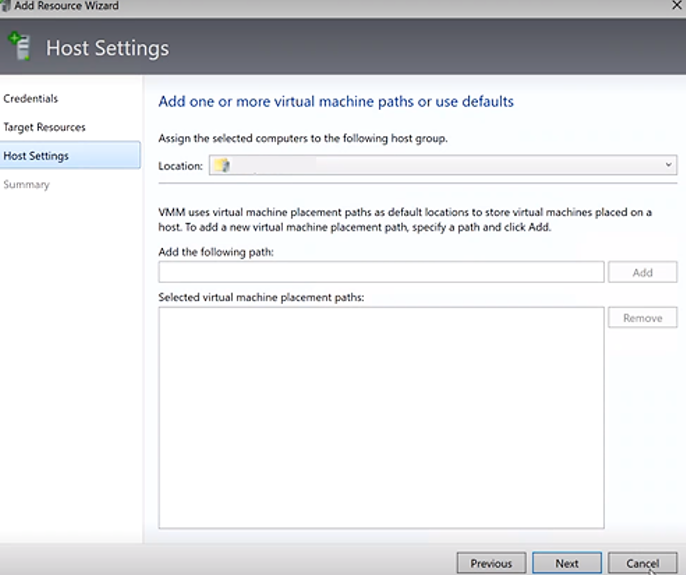Click the folder icon in the Location field
Image resolution: width=686 pixels, height=575 pixels.
pos(222,166)
